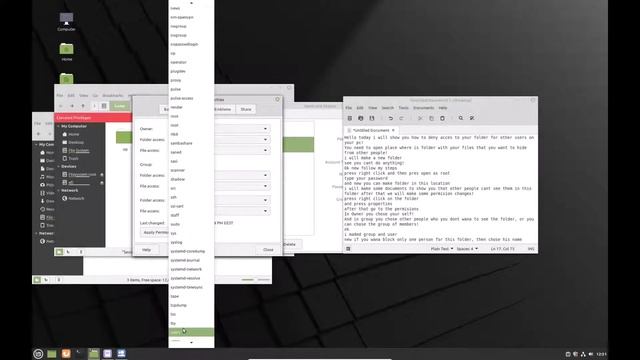Undo last edit in text editor
The width and height of the screenshot is (640, 360).
(391, 118)
